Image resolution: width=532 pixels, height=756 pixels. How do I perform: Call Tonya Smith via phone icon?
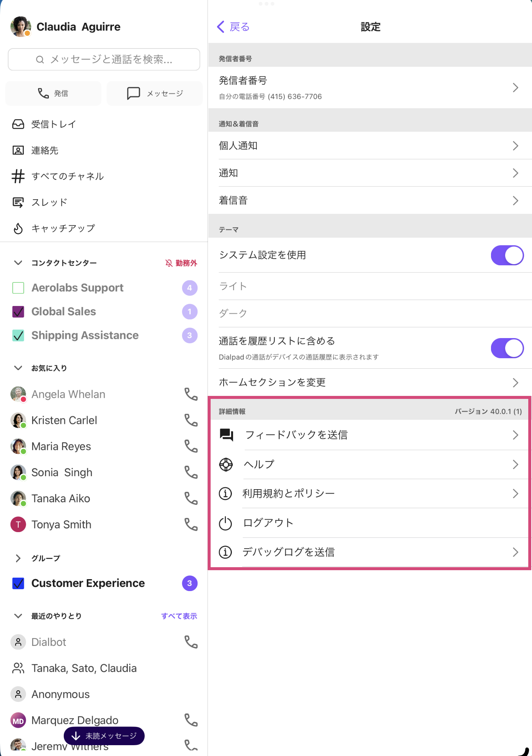click(x=191, y=524)
